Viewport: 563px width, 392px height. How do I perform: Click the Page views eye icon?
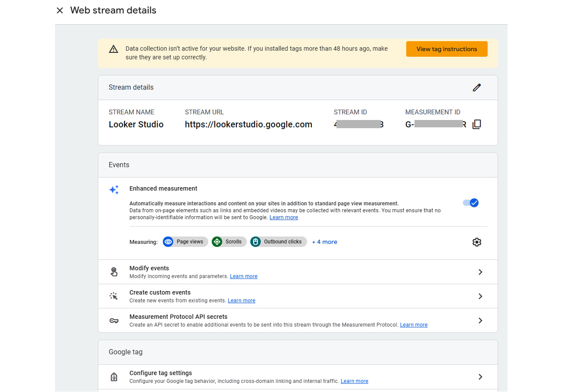click(x=168, y=242)
